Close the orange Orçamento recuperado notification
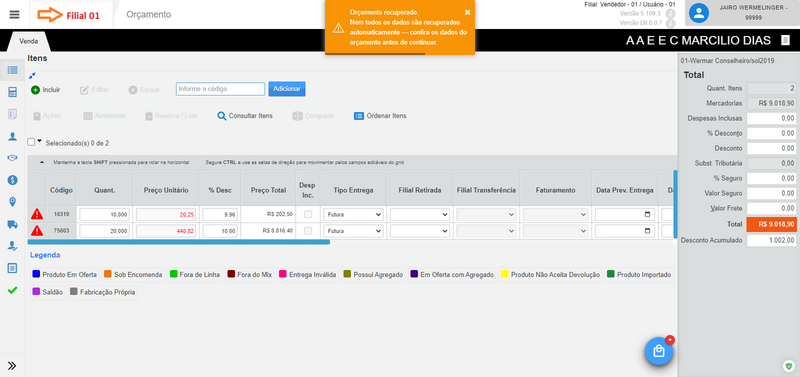Viewport: 800px width, 377px height. point(467,12)
